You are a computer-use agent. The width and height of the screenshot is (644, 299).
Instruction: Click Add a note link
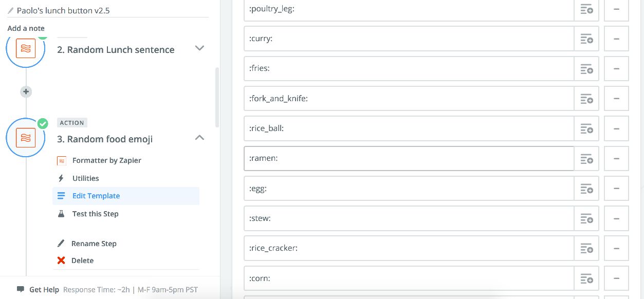coord(26,28)
